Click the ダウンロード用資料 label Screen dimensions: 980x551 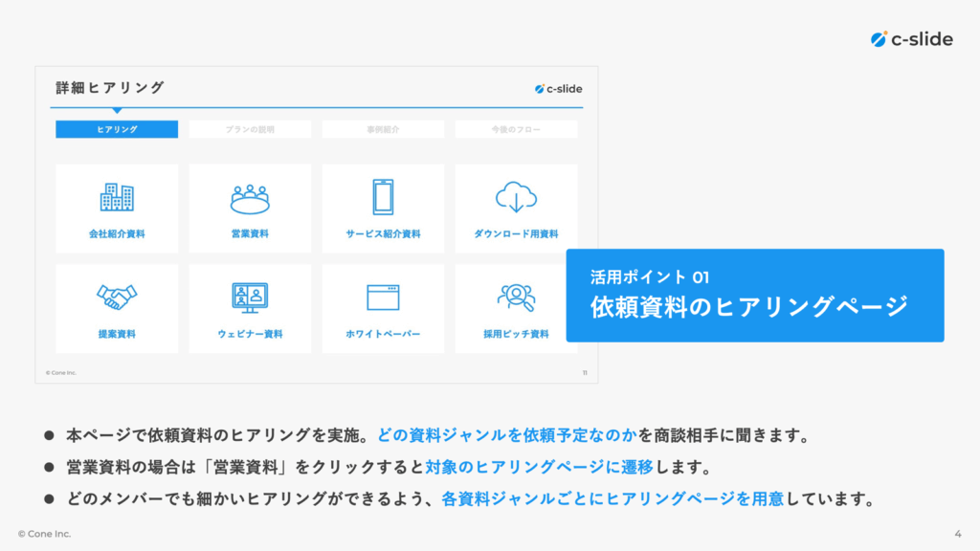(516, 233)
